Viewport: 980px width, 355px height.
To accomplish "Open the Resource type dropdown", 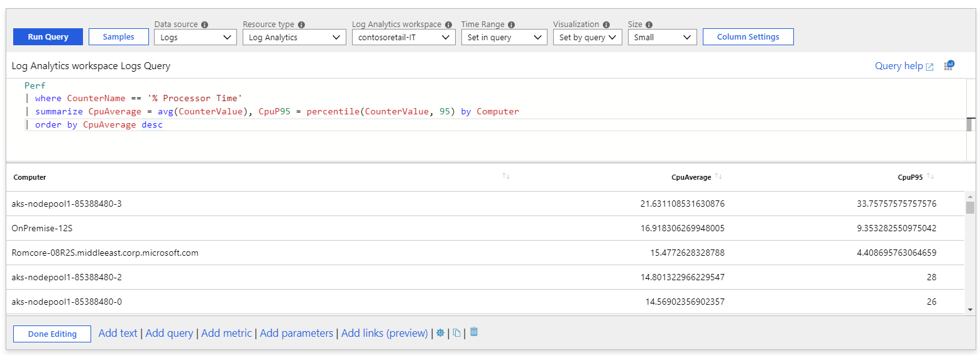I will (x=294, y=38).
